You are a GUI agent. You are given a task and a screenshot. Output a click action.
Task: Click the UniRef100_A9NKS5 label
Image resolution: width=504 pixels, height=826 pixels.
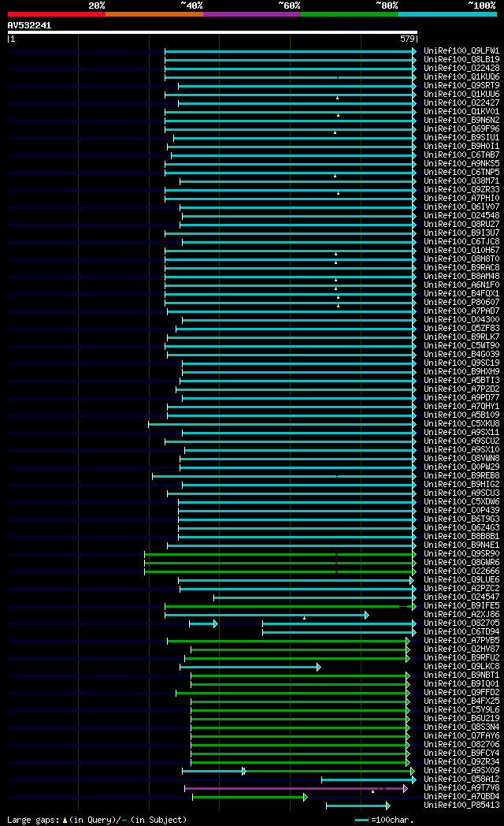(461, 164)
